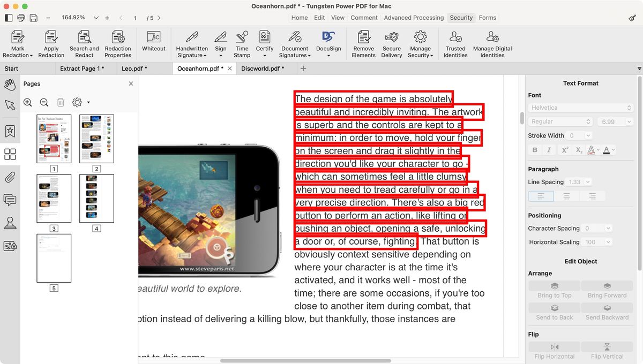Switch to the Forms ribbon tab
Viewport: 643px width, 364px height.
click(x=487, y=17)
